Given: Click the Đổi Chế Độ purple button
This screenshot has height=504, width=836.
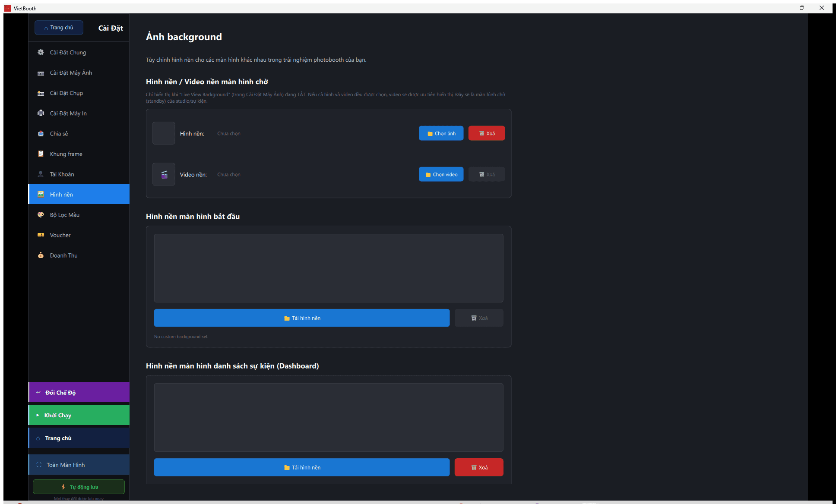Looking at the screenshot, I should pos(79,392).
